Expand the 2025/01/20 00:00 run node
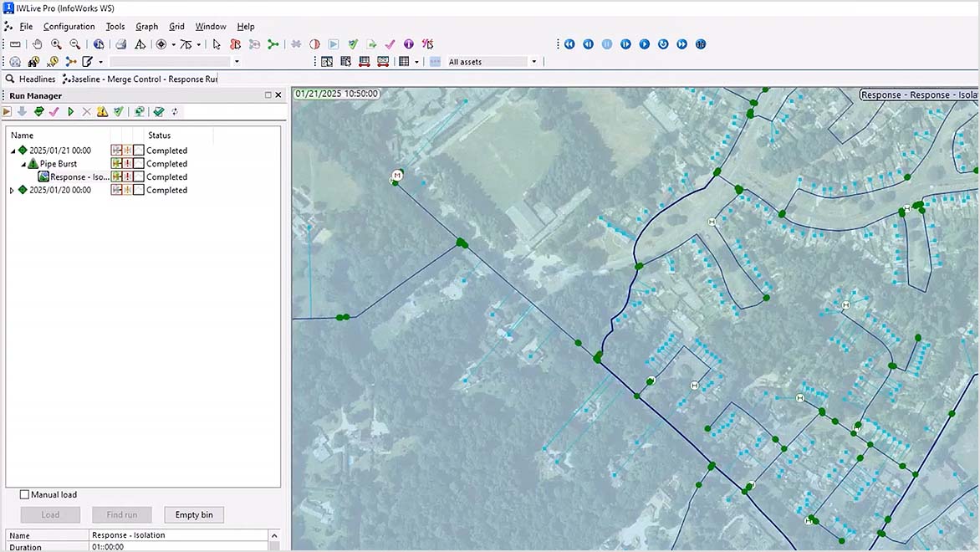The height and width of the screenshot is (552, 980). tap(12, 190)
